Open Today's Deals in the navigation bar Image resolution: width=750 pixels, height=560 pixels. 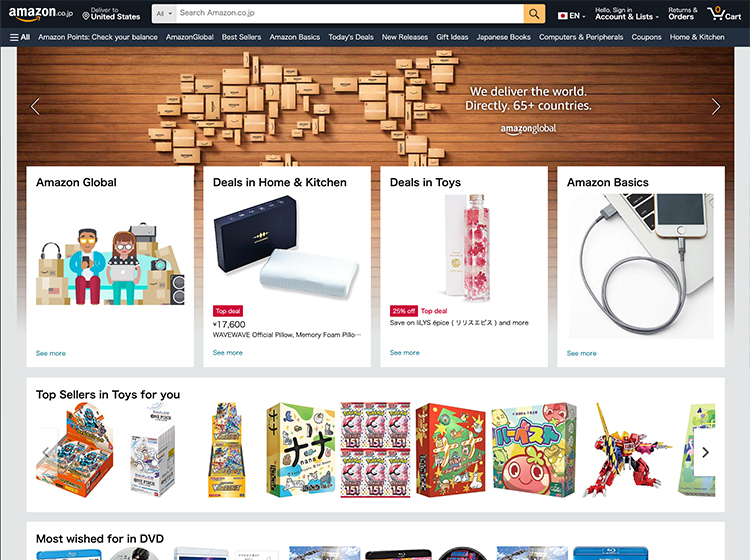(351, 37)
